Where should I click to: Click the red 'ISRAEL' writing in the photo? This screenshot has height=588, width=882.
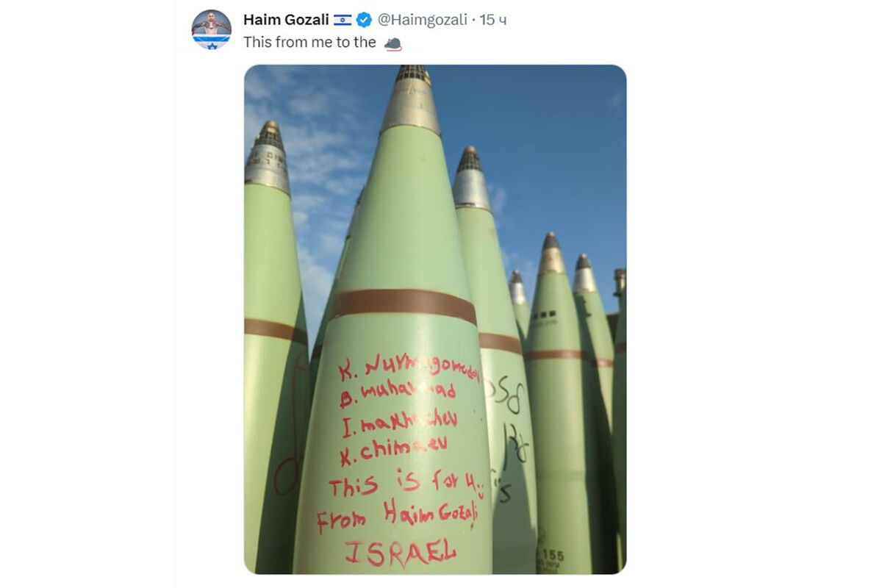point(401,551)
